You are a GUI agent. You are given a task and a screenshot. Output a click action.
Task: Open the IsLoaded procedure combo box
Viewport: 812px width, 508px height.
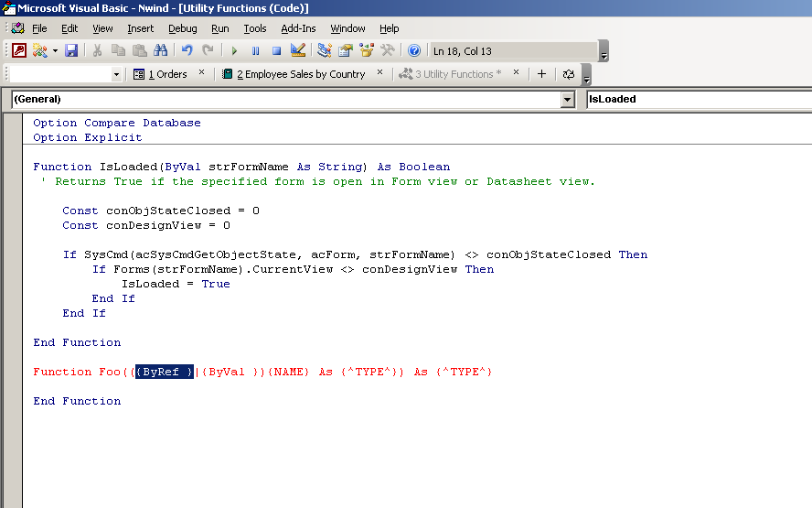click(x=700, y=99)
